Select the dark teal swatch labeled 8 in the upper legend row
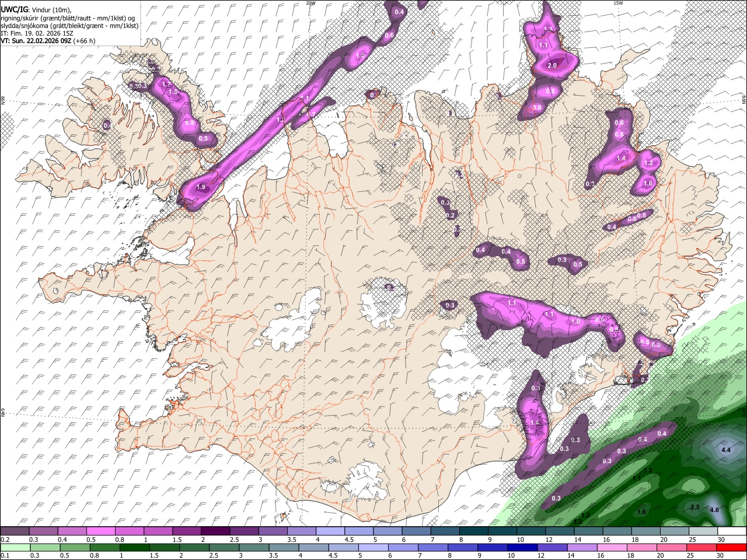The height and width of the screenshot is (560, 747). (x=474, y=531)
